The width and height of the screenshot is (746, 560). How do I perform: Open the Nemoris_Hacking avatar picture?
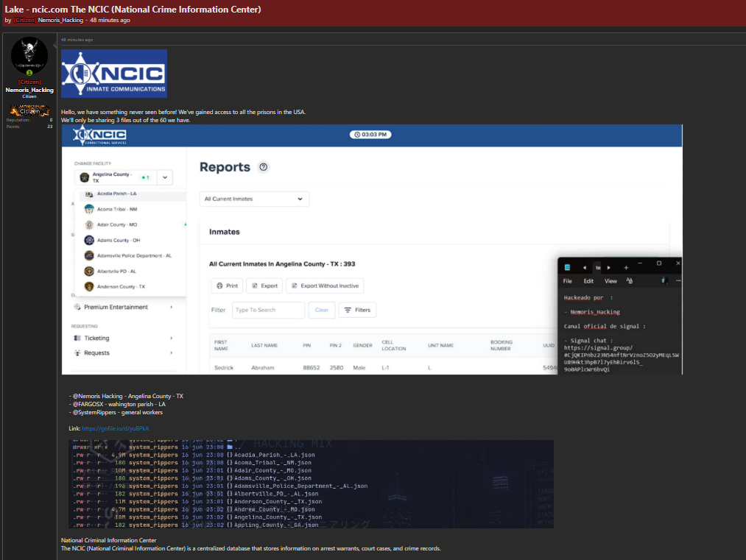point(29,55)
